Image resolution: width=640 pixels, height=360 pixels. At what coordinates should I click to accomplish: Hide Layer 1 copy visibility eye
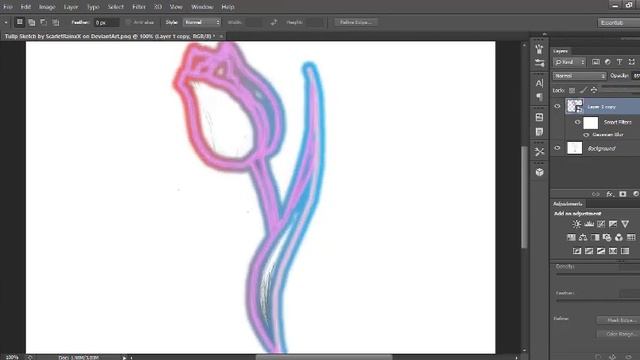click(557, 107)
